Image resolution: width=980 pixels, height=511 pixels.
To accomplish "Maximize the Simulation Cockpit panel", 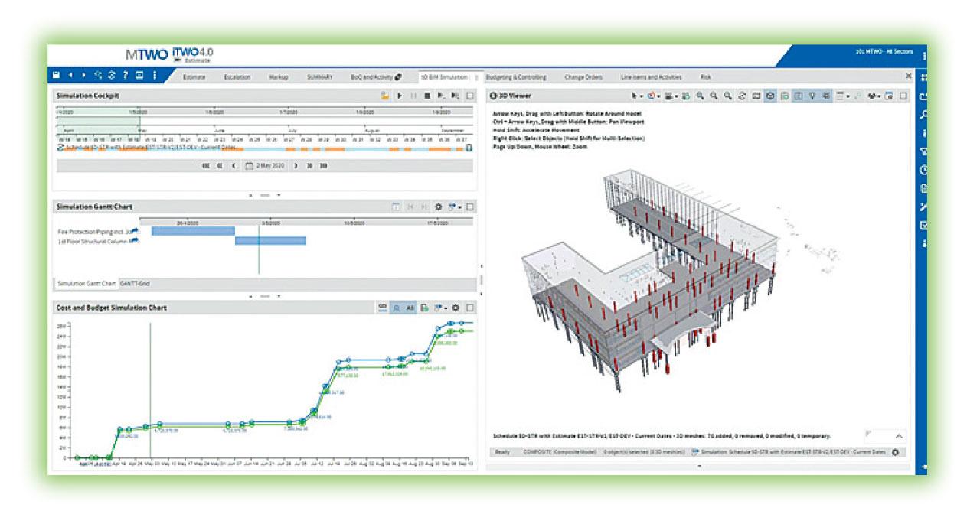I will [x=469, y=96].
